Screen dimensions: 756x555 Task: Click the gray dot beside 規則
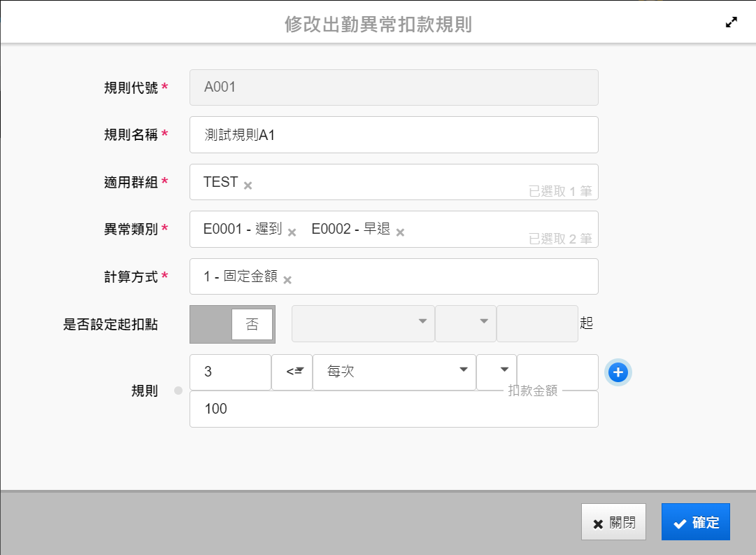click(178, 391)
